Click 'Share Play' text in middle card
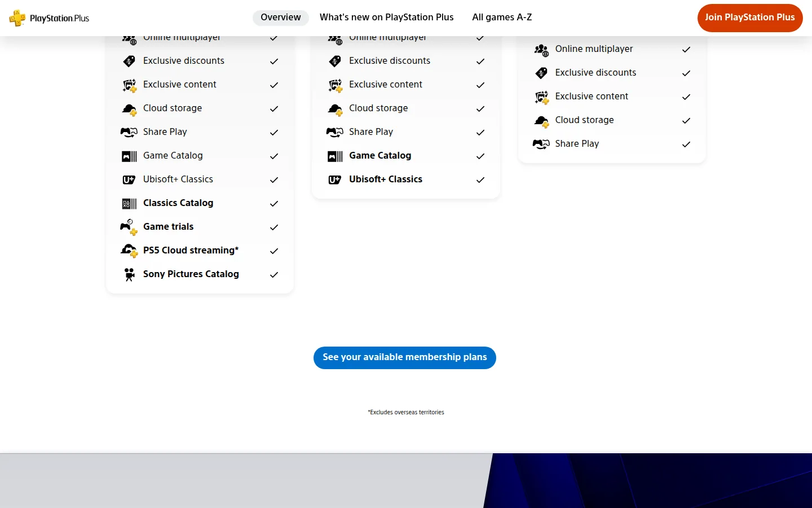The width and height of the screenshot is (812, 508). (x=371, y=132)
